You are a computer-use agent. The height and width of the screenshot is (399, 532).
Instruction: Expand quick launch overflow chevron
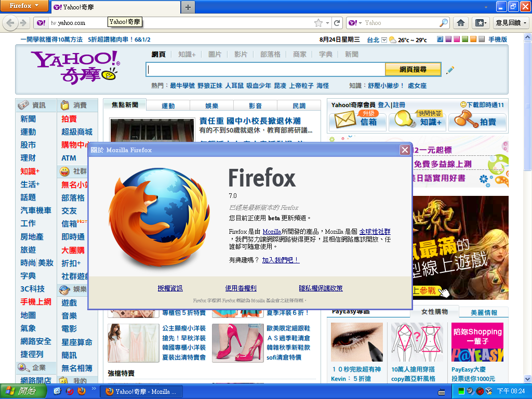[94, 389]
